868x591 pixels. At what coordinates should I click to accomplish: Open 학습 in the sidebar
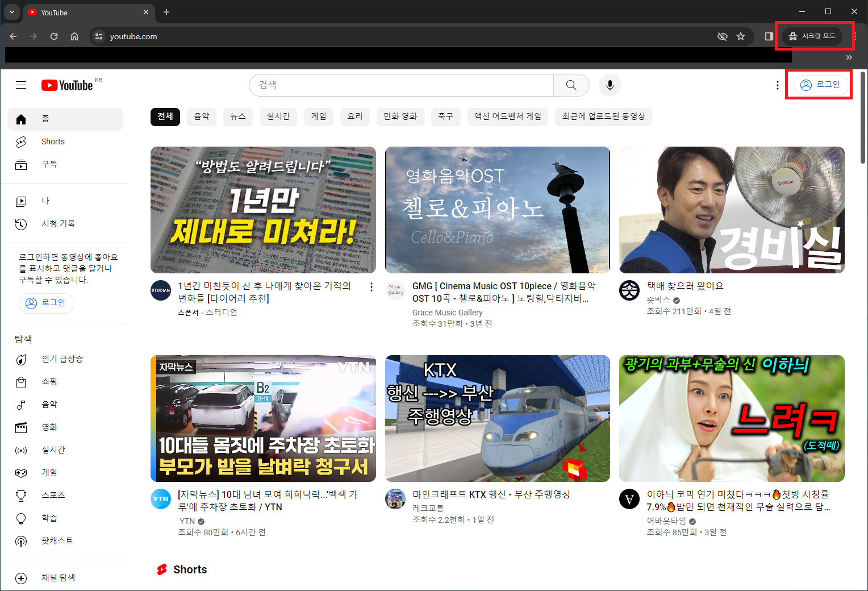pyautogui.click(x=65, y=518)
